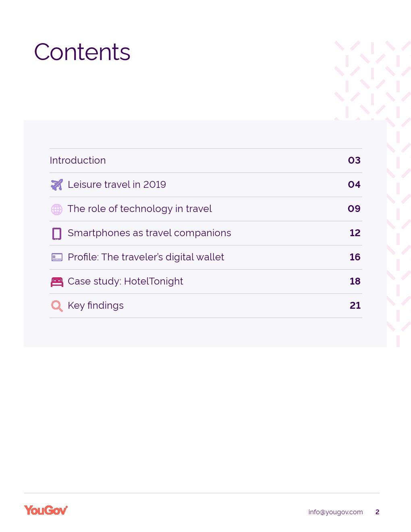The width and height of the screenshot is (411, 532).
Task: Click the bed icon beside Case study
Action: (x=57, y=282)
